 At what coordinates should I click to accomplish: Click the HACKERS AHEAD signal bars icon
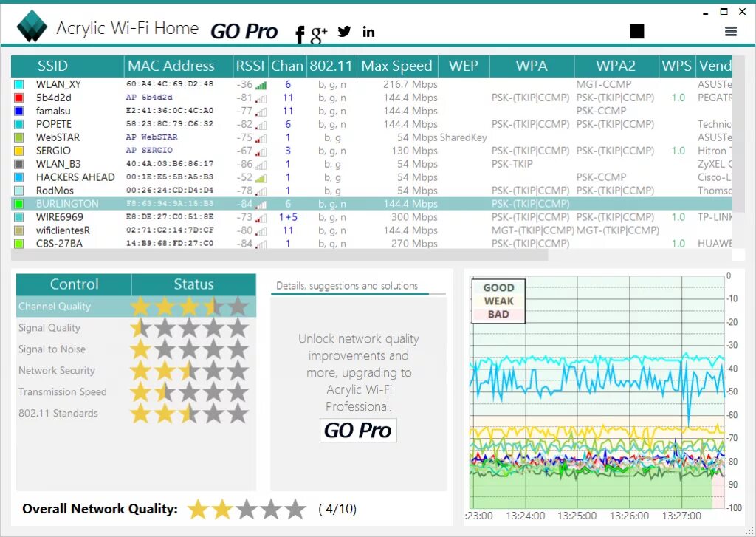point(261,178)
